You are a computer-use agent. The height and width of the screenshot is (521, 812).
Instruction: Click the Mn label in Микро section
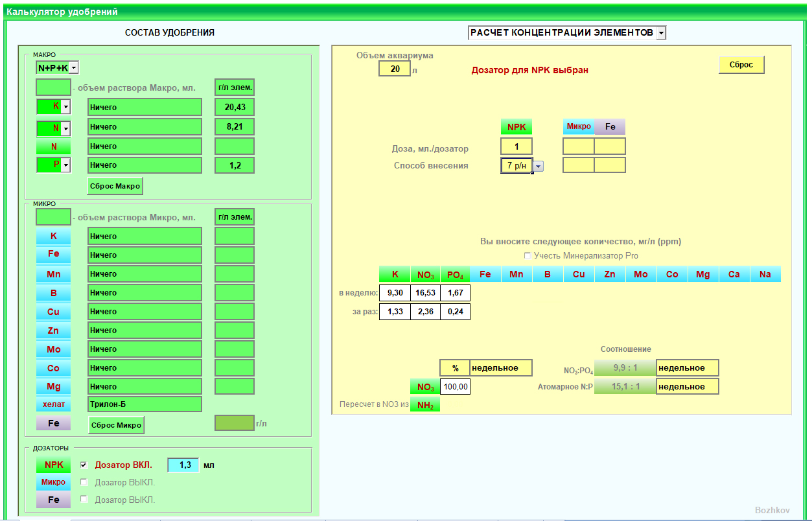(53, 274)
